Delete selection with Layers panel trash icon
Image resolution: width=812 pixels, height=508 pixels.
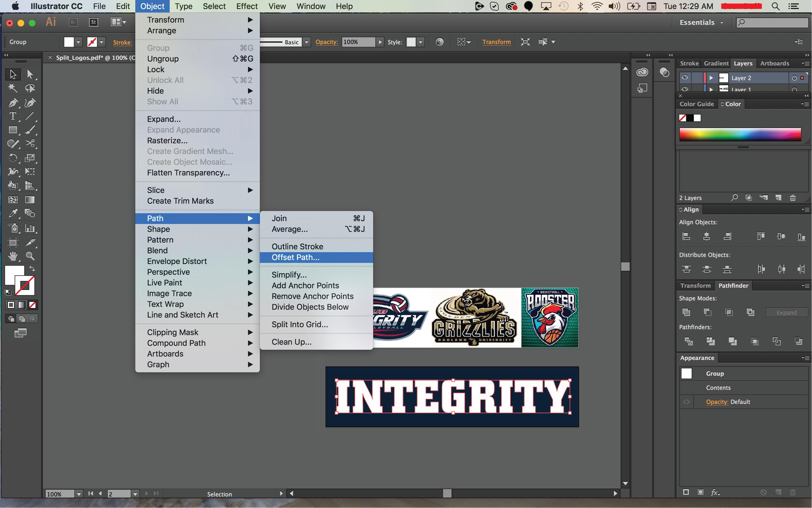click(x=793, y=197)
